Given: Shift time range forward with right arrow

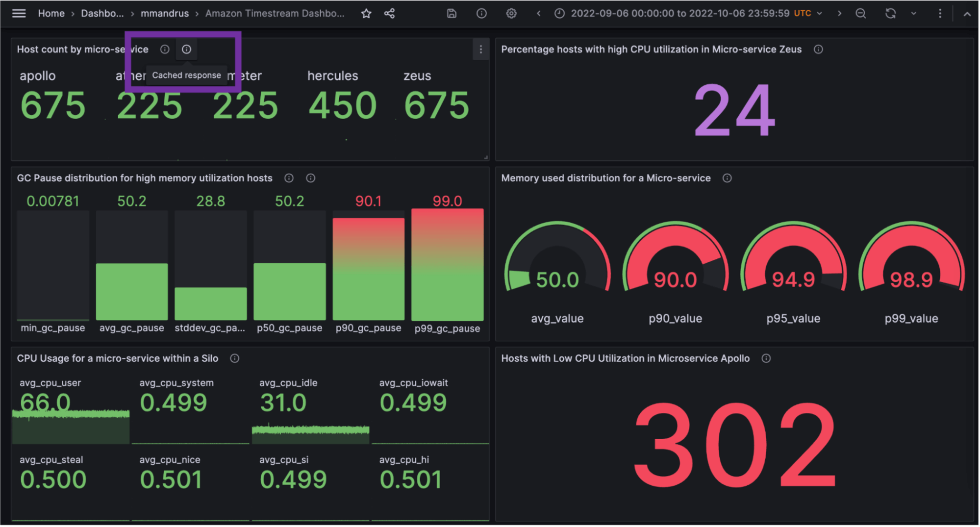Looking at the screenshot, I should [x=839, y=13].
